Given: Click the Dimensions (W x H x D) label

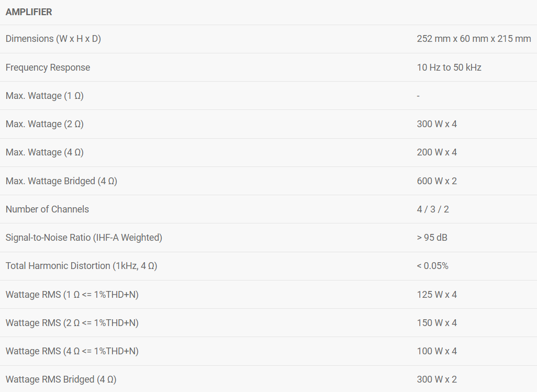Looking at the screenshot, I should tap(53, 39).
